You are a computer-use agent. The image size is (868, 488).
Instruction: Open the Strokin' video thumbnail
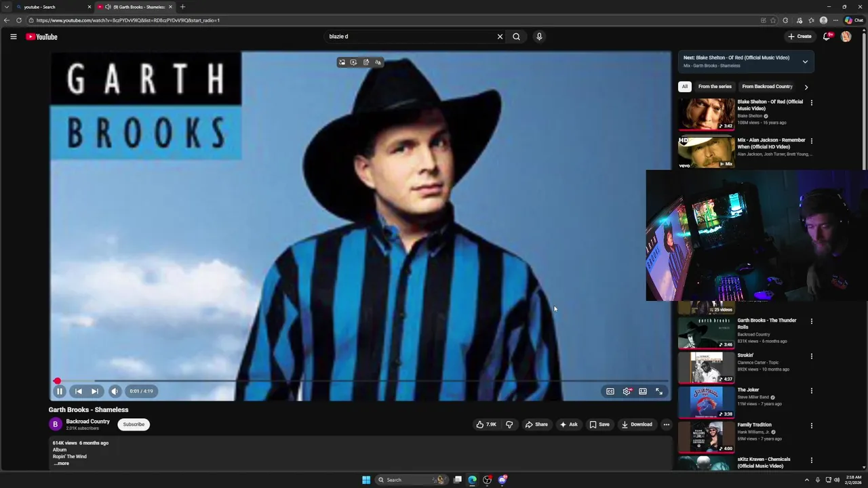click(706, 367)
